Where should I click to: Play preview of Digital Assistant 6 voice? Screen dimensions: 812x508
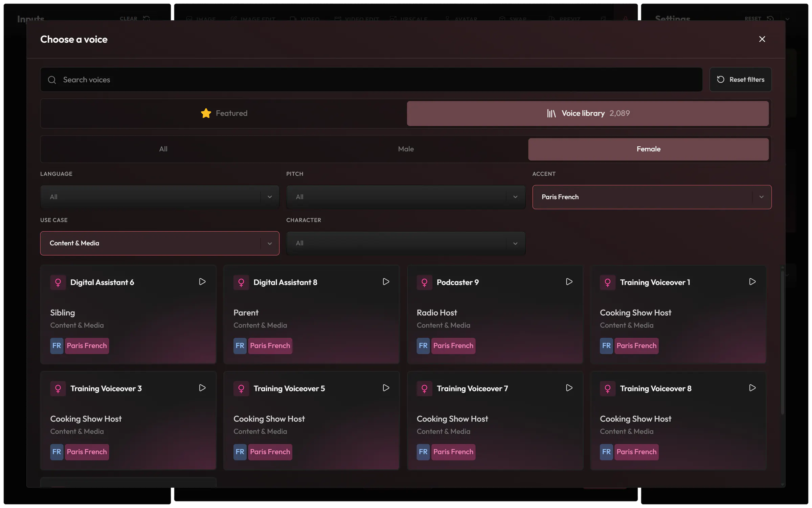(202, 282)
